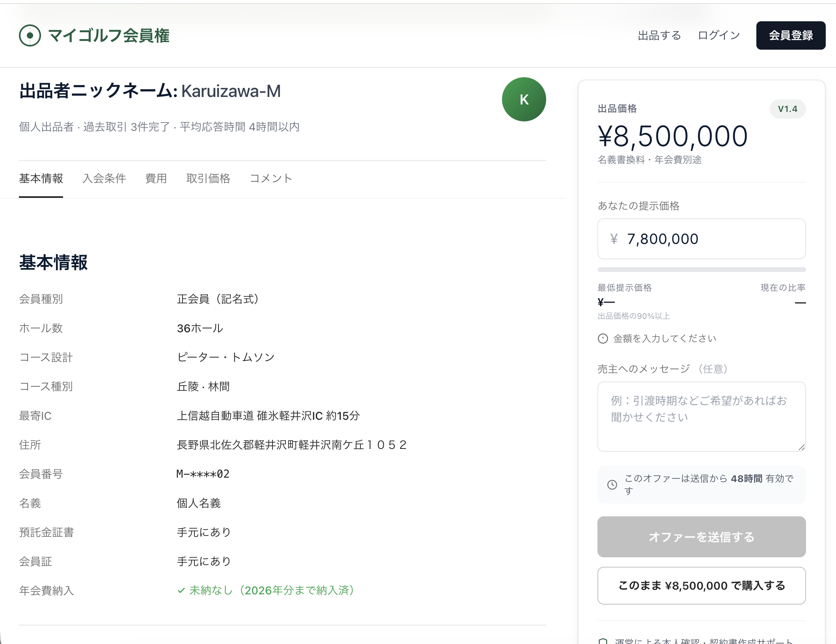Screen dimensions: 836x644
Task: View the コメント tab
Action: pyautogui.click(x=271, y=178)
